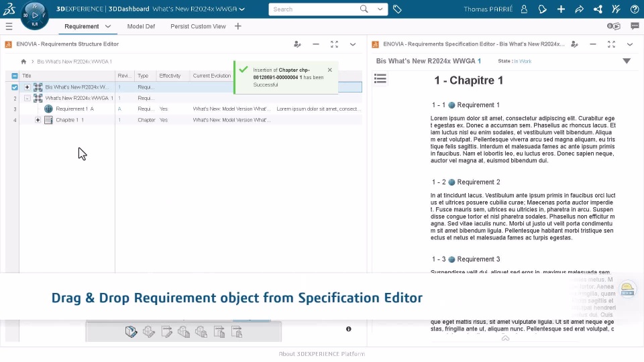Add a new dashboard tab with plus

237,26
